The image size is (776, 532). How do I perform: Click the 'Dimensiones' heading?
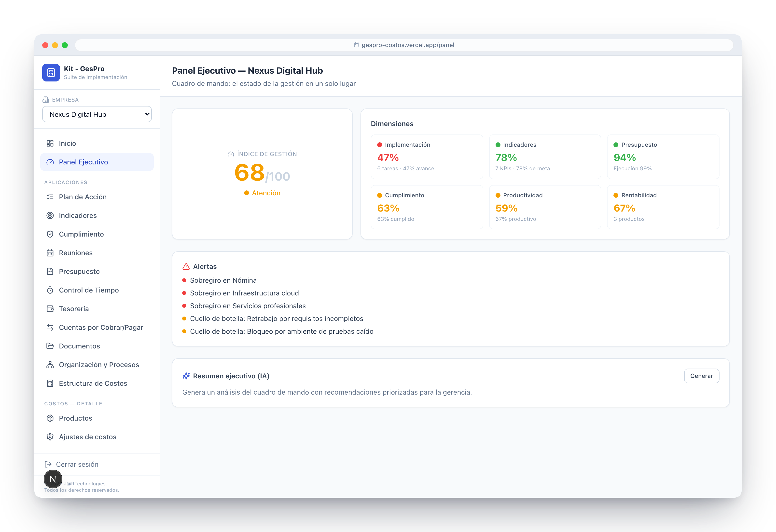(x=392, y=124)
